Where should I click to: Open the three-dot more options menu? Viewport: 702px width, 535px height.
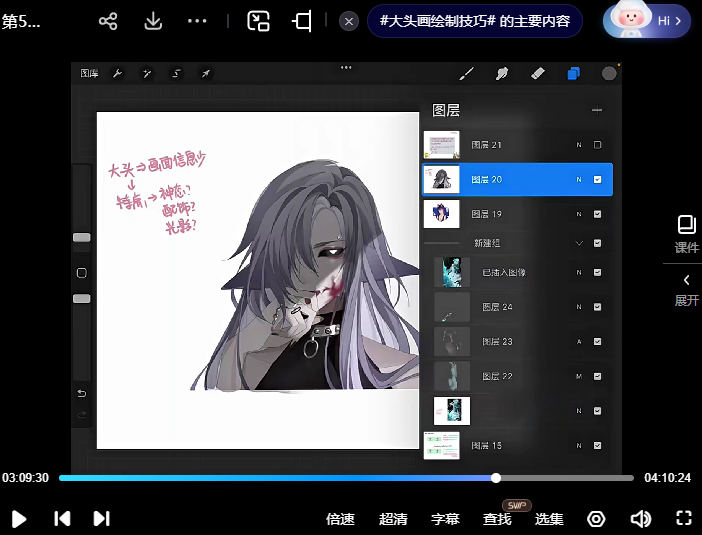point(198,21)
